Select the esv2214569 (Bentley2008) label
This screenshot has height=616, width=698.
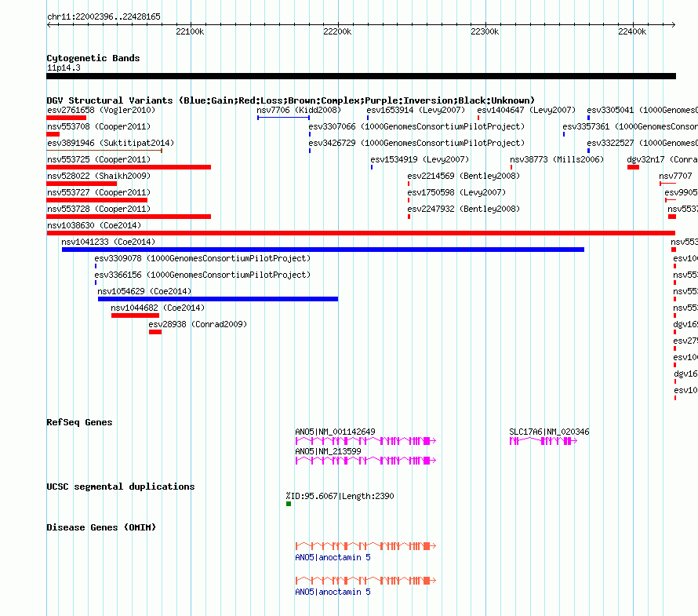click(x=464, y=176)
